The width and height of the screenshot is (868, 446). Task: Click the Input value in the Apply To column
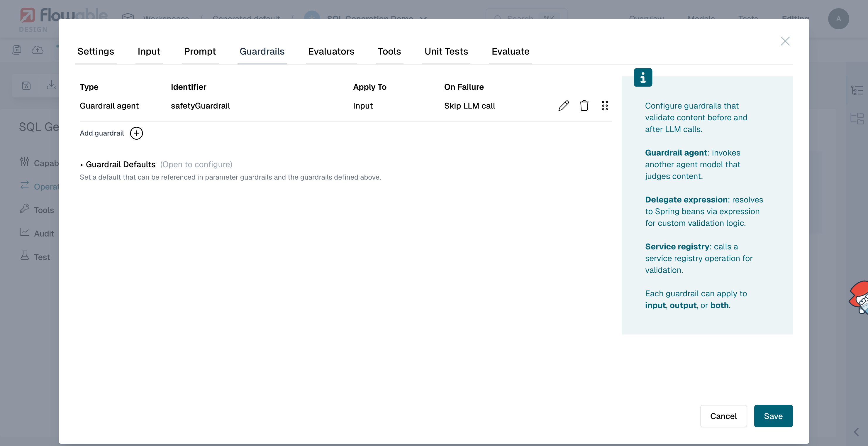point(362,106)
